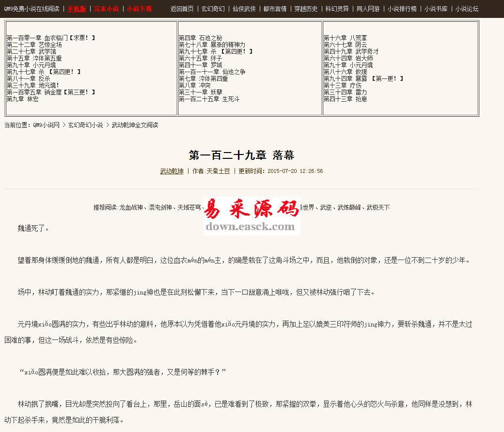Open underlined 武动乾坤 book link
Viewport: 504px width, 432px height.
point(172,171)
